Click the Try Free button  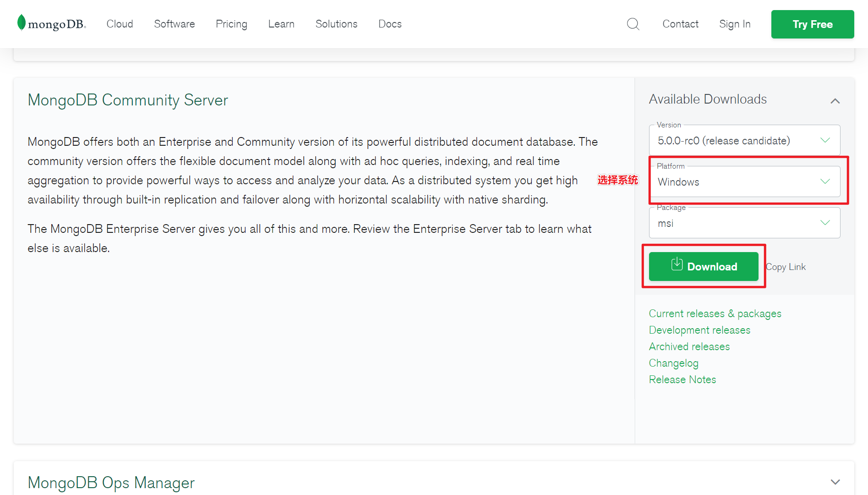[813, 24]
